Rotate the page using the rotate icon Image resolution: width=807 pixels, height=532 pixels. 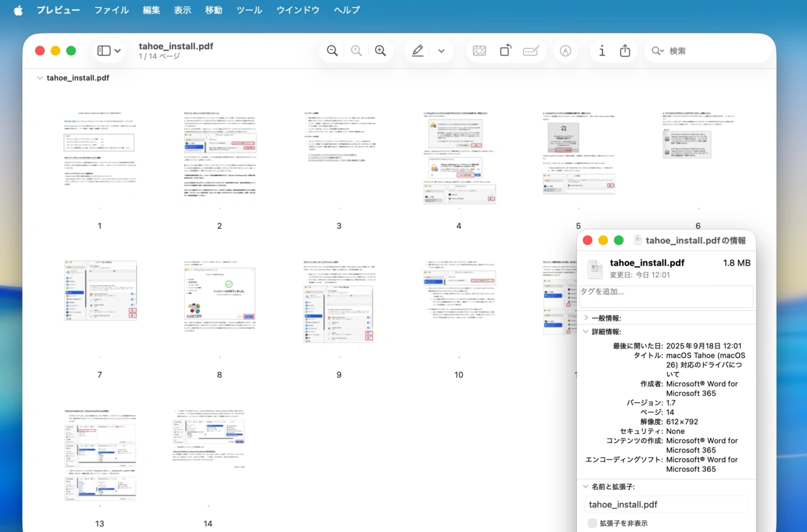505,50
